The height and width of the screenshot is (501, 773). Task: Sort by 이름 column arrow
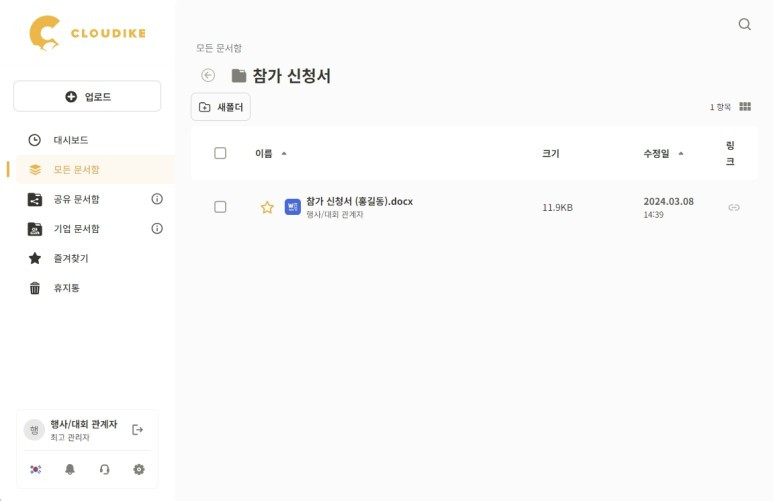284,153
